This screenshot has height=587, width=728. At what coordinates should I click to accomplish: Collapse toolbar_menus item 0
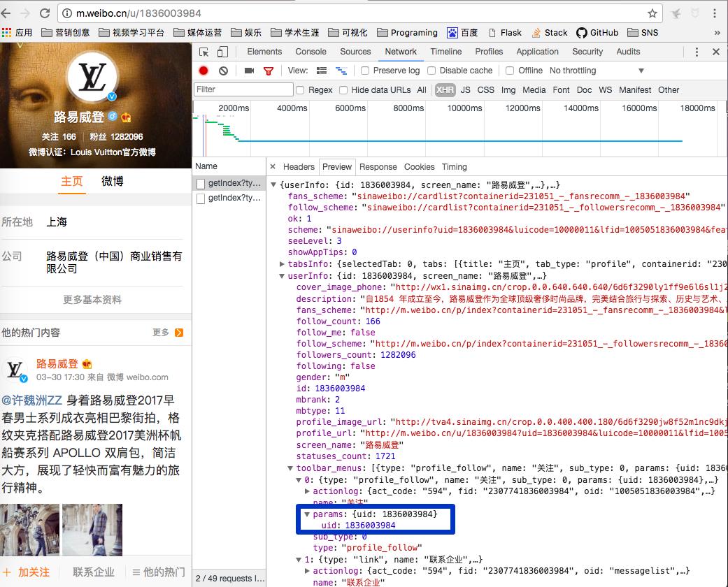click(x=299, y=480)
